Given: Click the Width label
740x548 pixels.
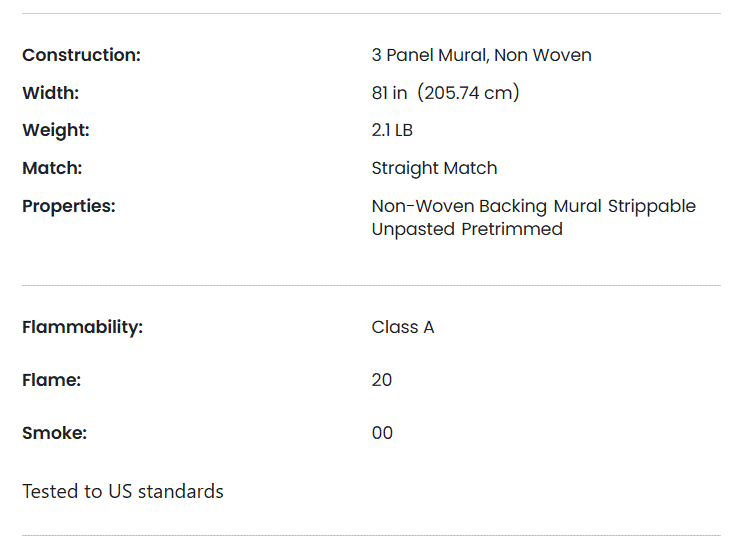Looking at the screenshot, I should 50,93.
